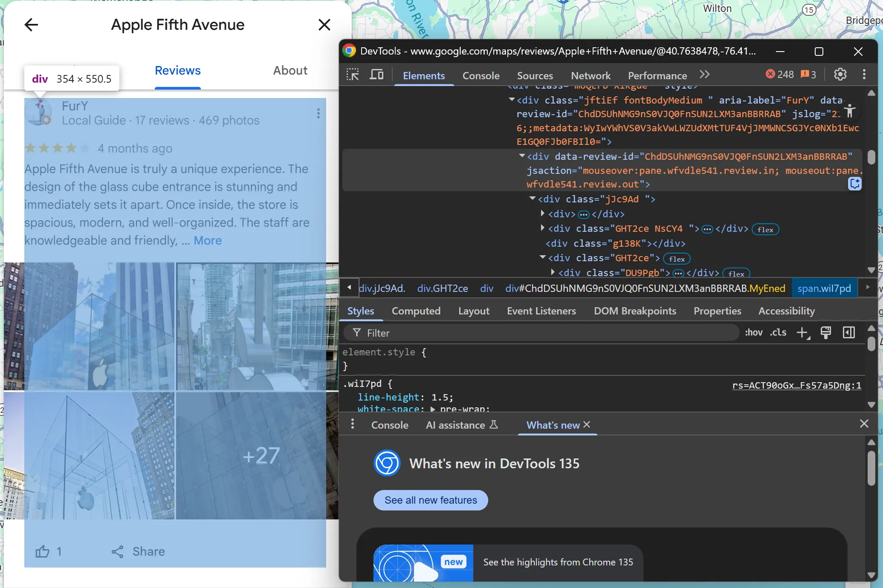Open the Computed styles tab
This screenshot has height=588, width=883.
(x=416, y=311)
